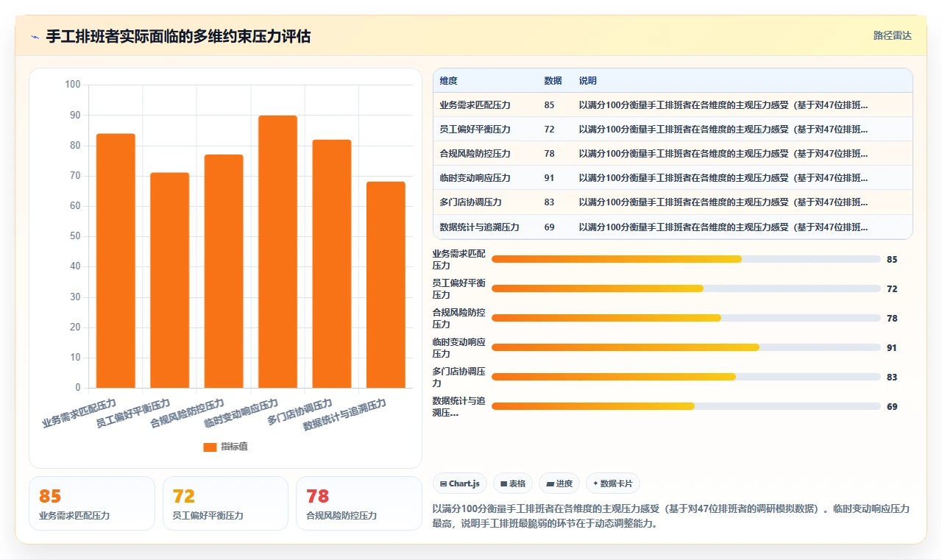The height and width of the screenshot is (560, 942).
Task: Click the 说明 column header
Action: pyautogui.click(x=588, y=81)
